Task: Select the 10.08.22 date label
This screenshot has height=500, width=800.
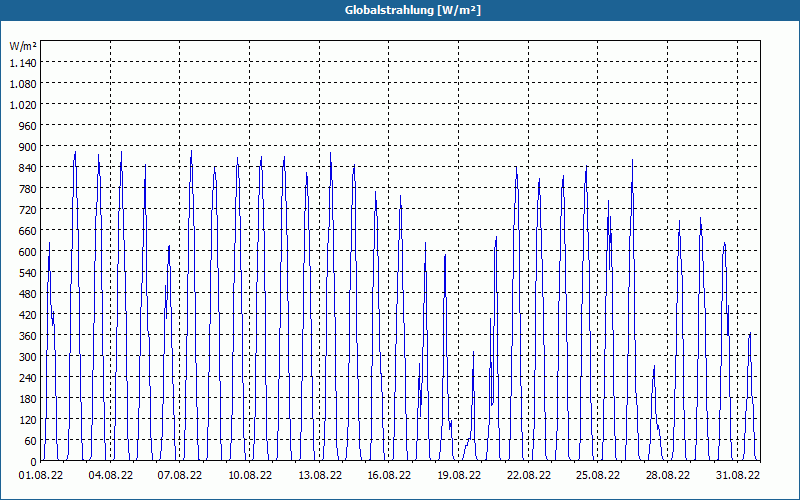Action: 250,475
